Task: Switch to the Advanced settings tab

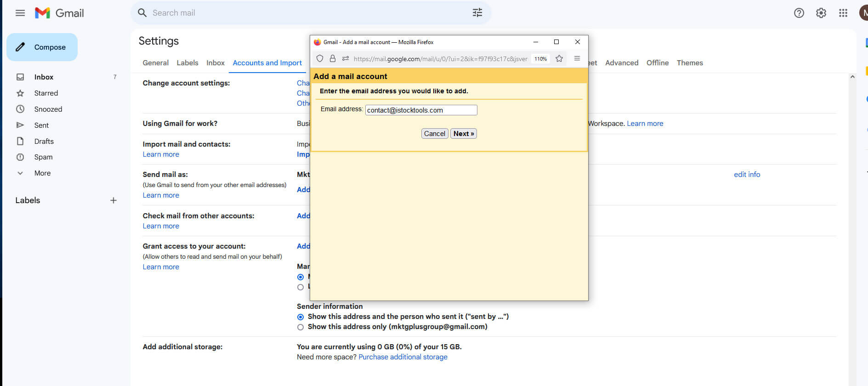Action: 622,62
